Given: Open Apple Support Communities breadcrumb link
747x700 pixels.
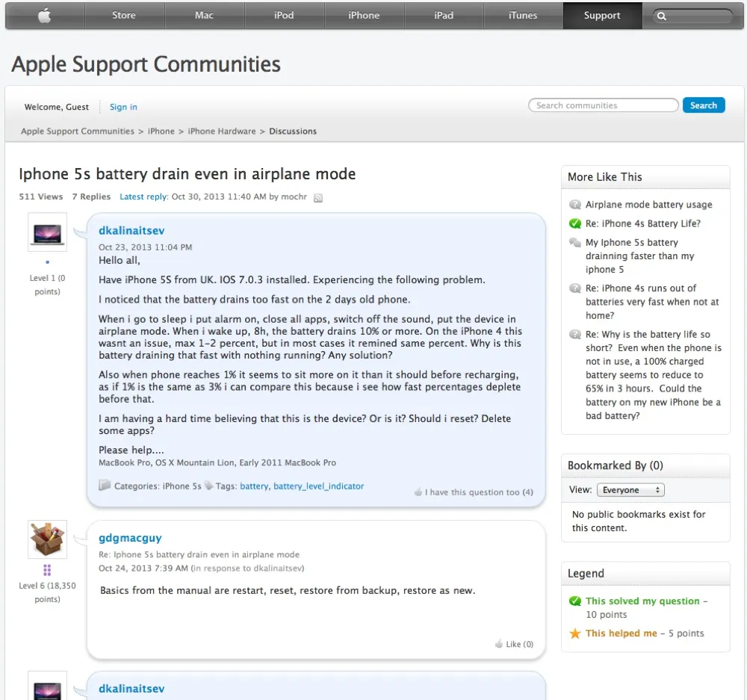Looking at the screenshot, I should click(x=78, y=131).
